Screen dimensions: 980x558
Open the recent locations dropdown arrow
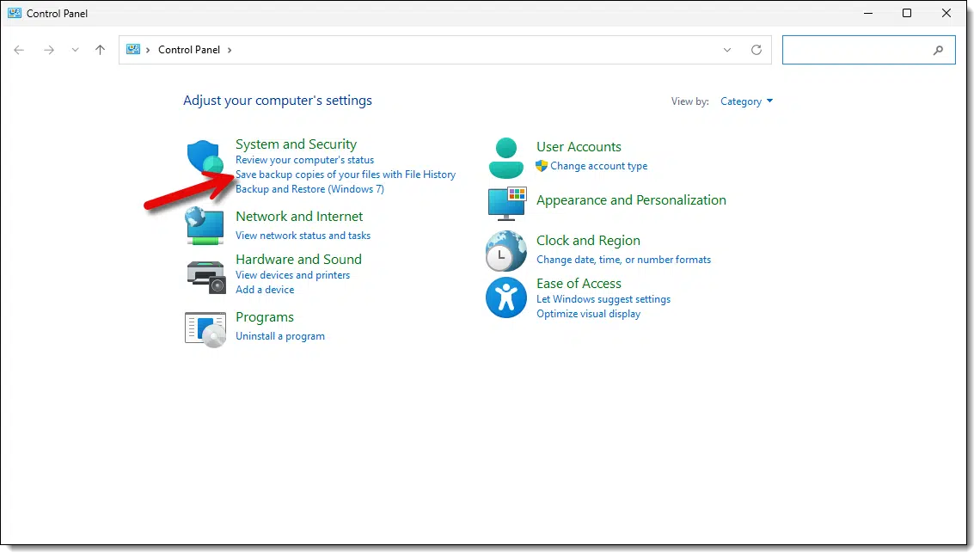(x=75, y=50)
